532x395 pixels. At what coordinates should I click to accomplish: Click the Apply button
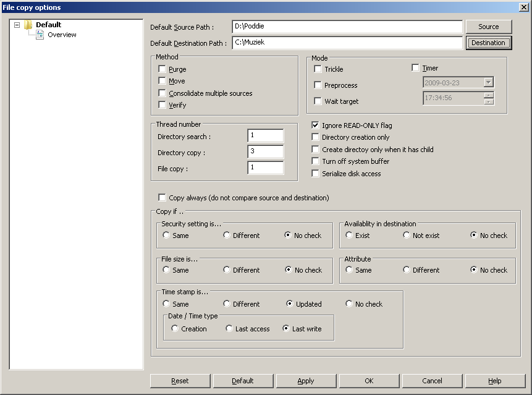point(306,381)
